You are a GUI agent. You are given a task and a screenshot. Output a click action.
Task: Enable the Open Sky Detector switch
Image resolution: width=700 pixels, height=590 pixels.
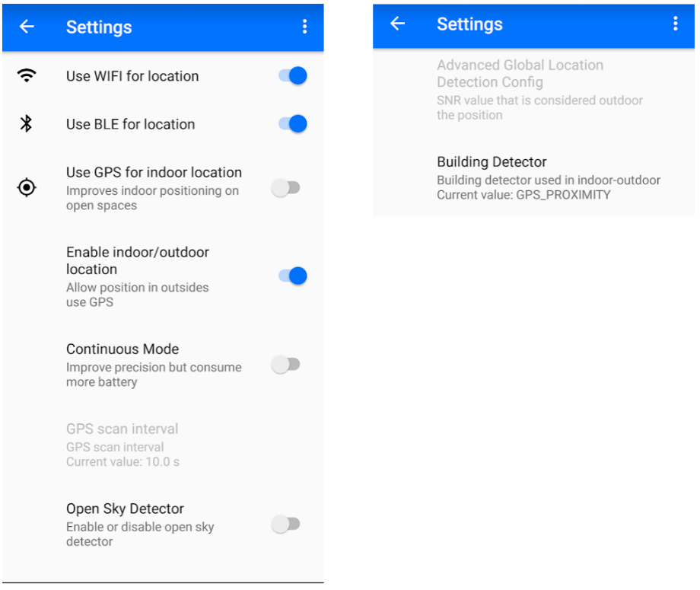[x=286, y=525]
